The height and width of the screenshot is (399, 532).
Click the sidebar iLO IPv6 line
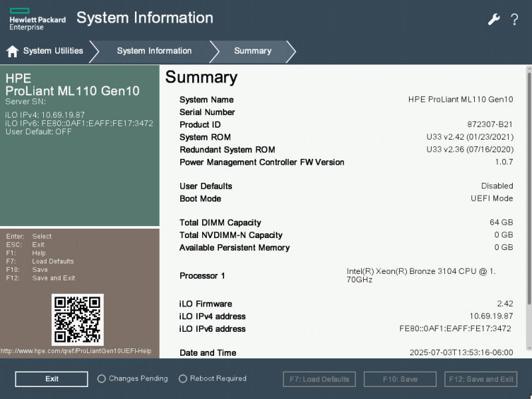click(79, 123)
